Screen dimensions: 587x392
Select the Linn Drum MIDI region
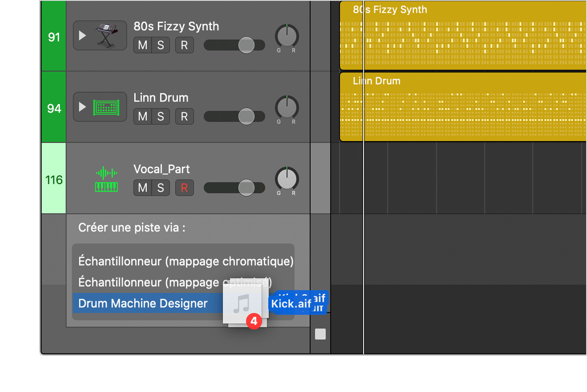[x=461, y=109]
